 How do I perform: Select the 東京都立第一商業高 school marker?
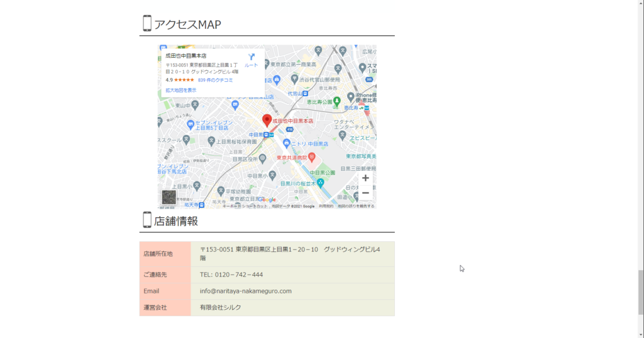[x=267, y=64]
